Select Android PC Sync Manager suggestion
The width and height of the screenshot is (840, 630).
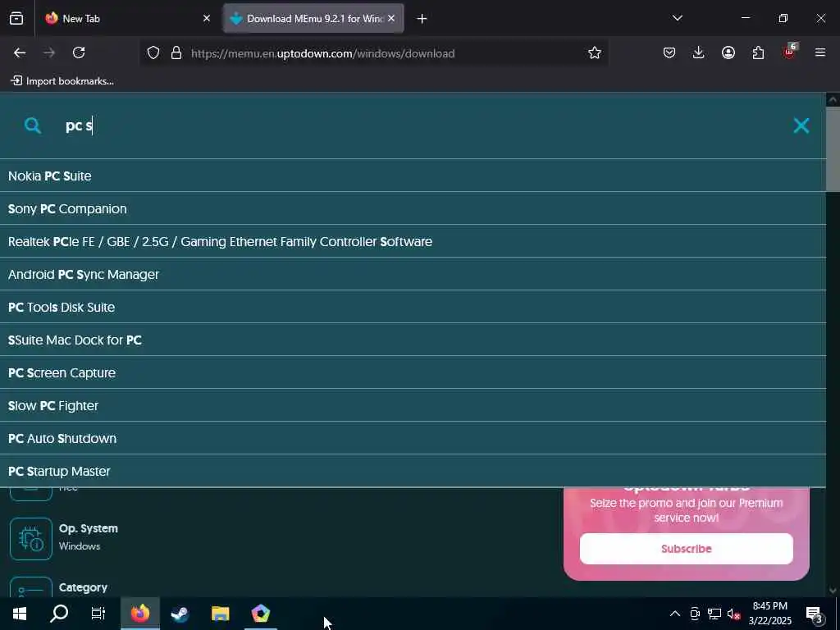[x=413, y=274]
